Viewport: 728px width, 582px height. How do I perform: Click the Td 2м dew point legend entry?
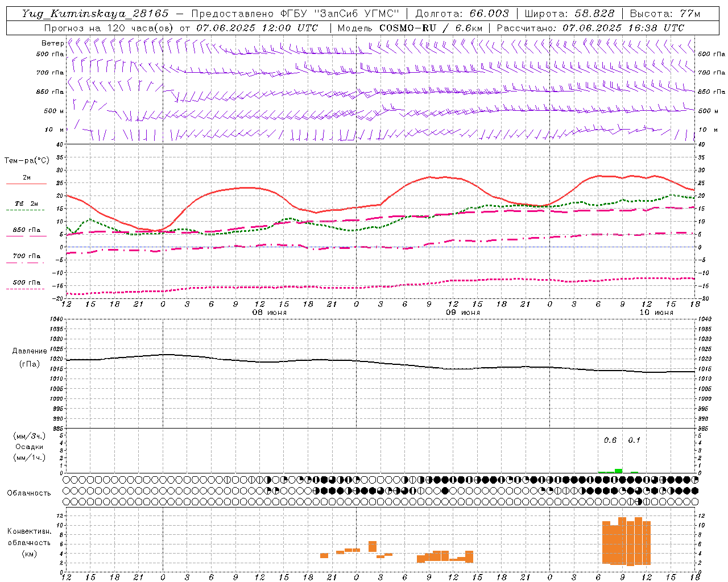click(26, 203)
